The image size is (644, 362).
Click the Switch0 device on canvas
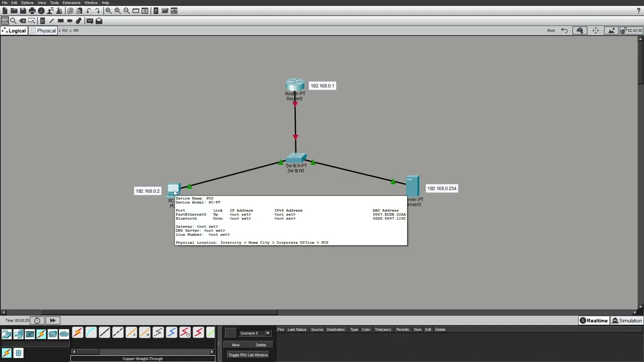pyautogui.click(x=296, y=158)
